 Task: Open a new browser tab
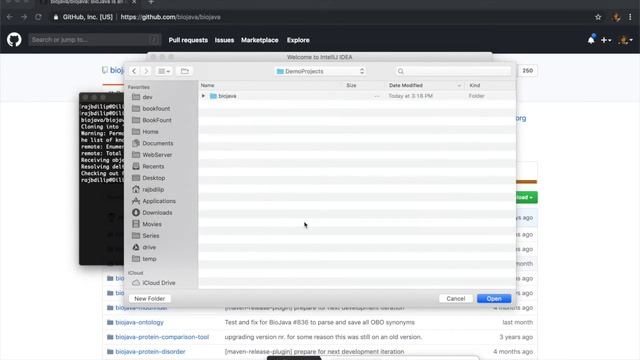pos(151,2)
